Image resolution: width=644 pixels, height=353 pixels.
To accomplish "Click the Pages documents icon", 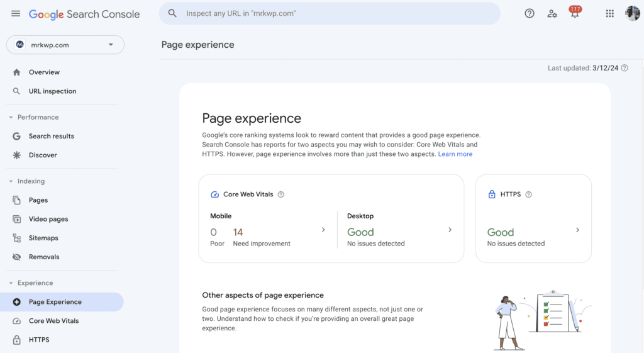I will (x=16, y=200).
